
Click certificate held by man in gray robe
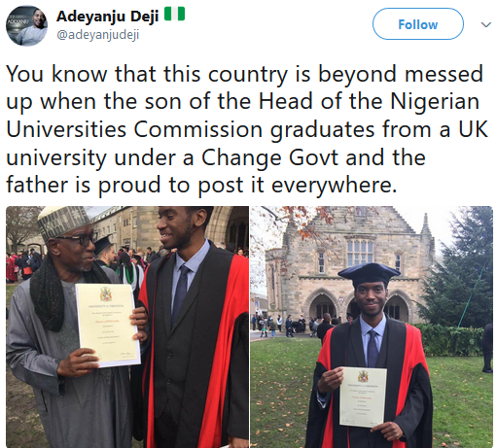(x=108, y=325)
